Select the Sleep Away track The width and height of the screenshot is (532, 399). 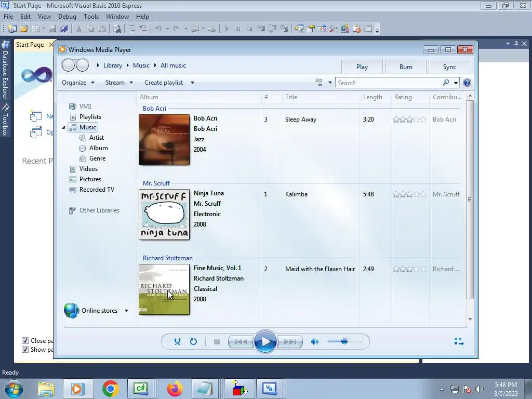point(301,119)
